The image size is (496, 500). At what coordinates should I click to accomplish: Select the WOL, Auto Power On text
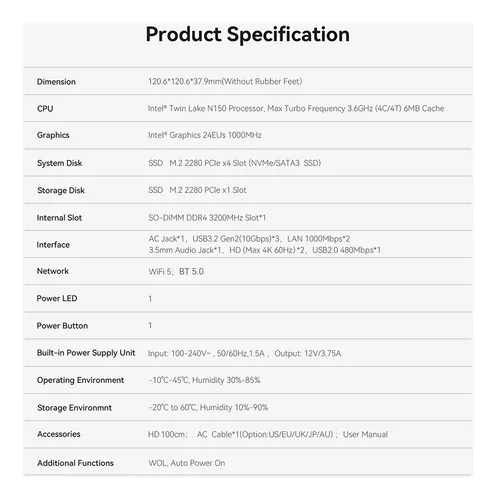[x=187, y=463]
